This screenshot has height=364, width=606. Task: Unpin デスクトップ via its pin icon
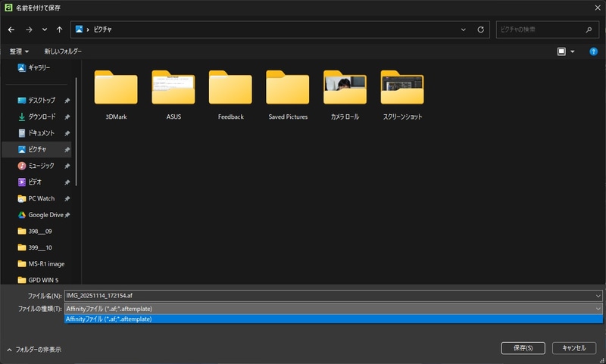coord(67,101)
